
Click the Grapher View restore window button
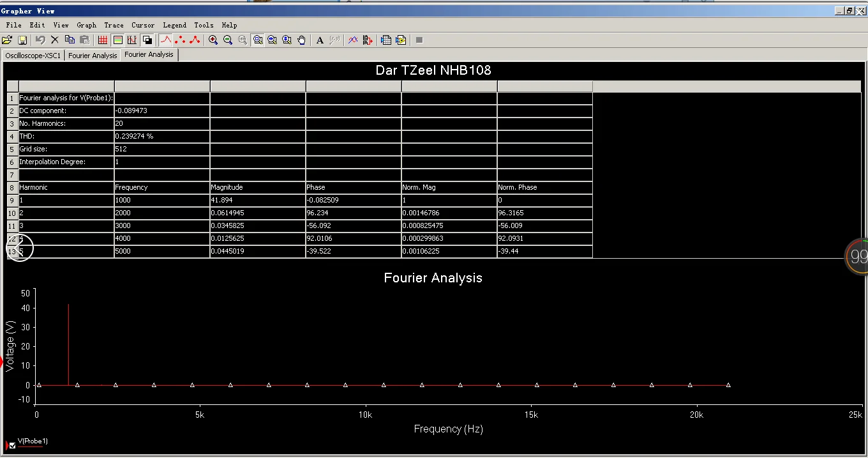tap(849, 10)
